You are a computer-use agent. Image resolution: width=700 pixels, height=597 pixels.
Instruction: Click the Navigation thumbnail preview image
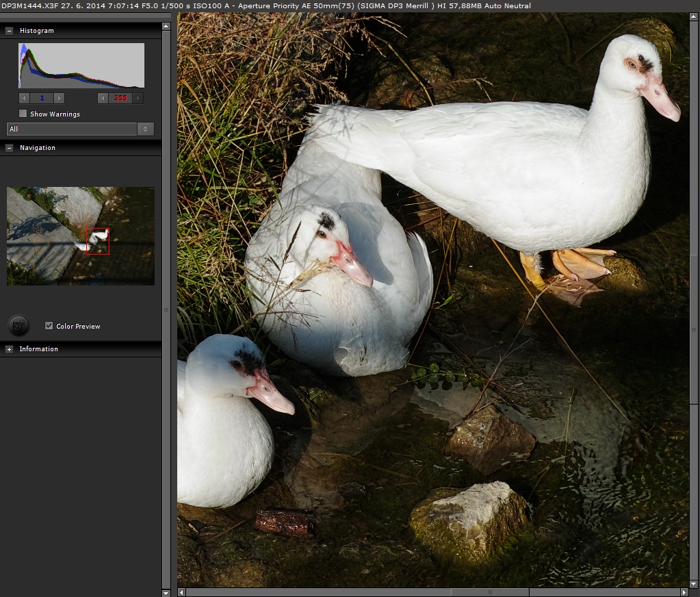pos(80,236)
